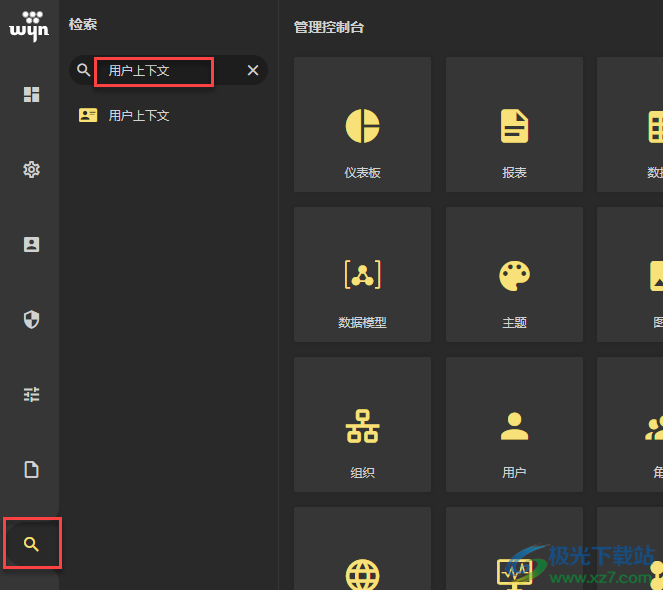Open the document sidebar icon

click(31, 470)
